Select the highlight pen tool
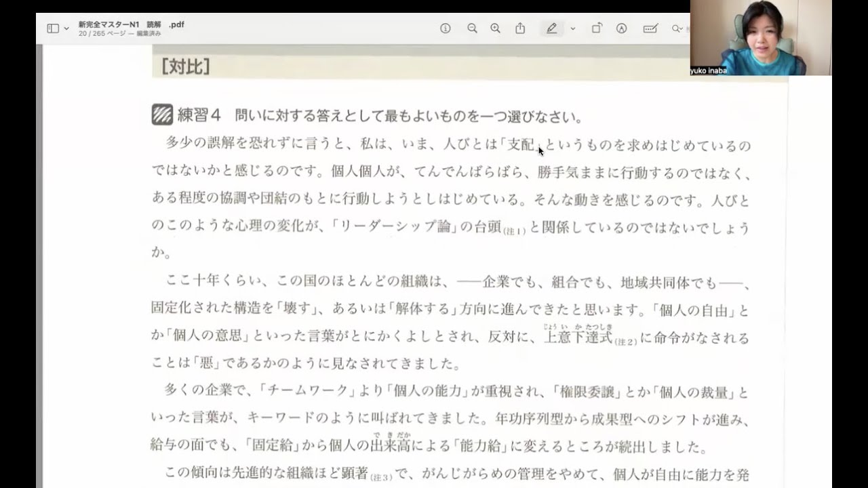The width and height of the screenshot is (868, 488). point(552,29)
